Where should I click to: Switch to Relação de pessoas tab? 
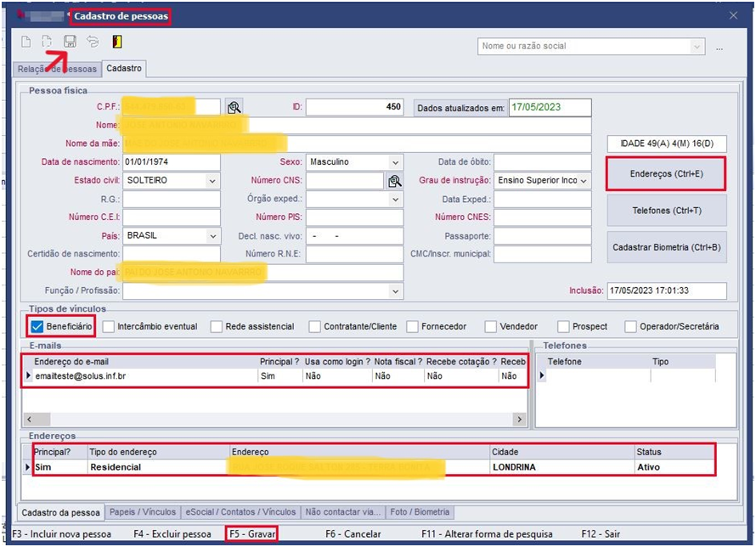click(57, 69)
